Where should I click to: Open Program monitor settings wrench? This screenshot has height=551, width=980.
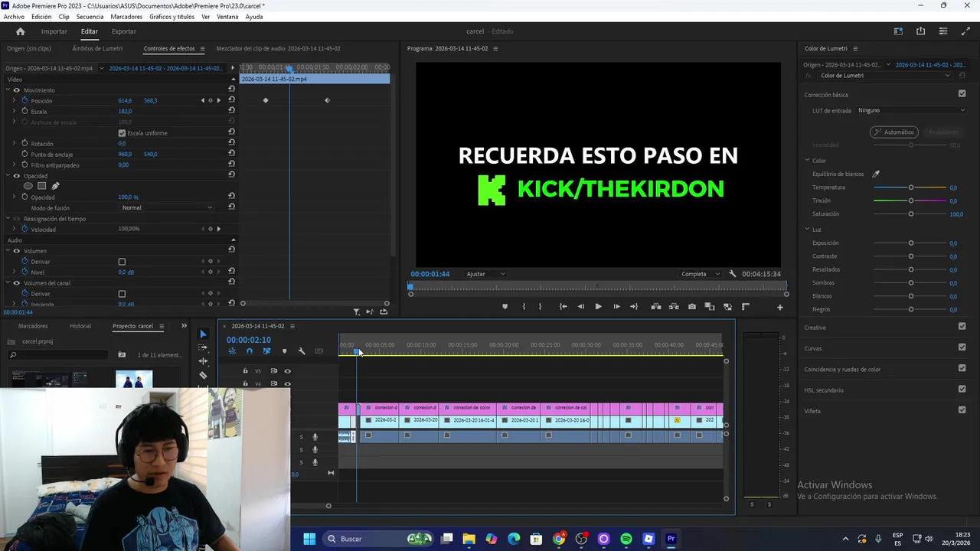733,274
